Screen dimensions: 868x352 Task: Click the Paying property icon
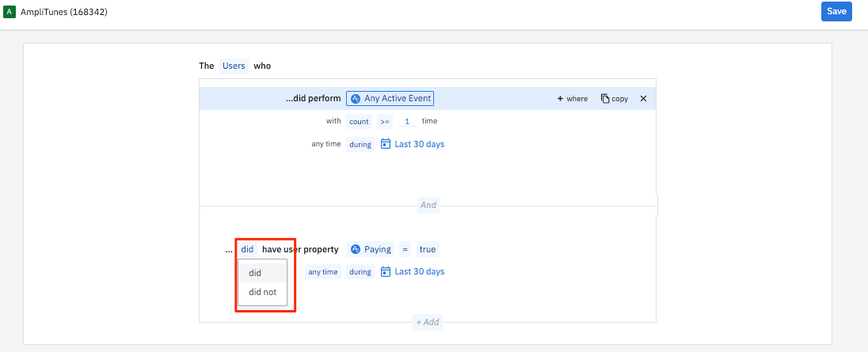pos(356,249)
